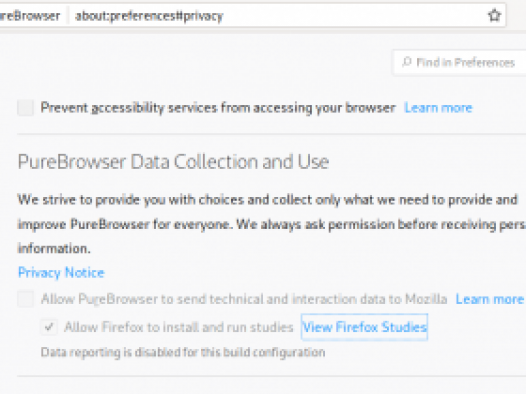Click the PureBrowser Data Collection and Use heading
Image resolution: width=526 pixels, height=394 pixels.
[x=173, y=162]
